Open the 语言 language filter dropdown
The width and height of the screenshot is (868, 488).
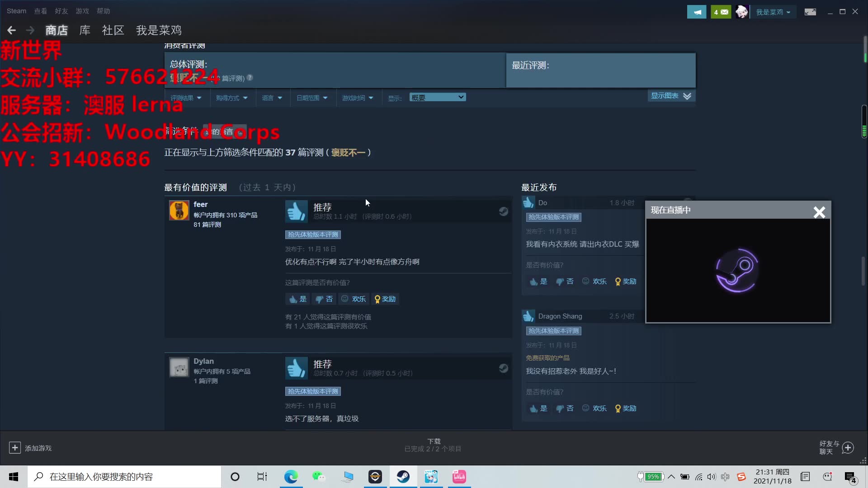tap(272, 98)
